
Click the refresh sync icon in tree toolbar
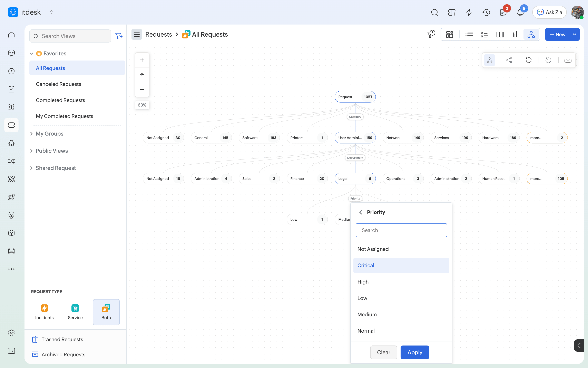coord(529,60)
